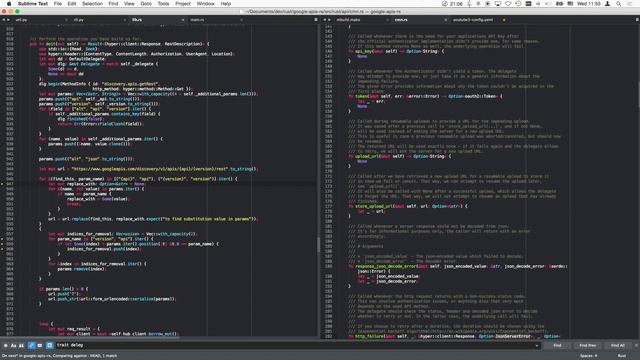The image size is (640, 360).
Task: Open the Tools menu
Action: pyautogui.click(x=163, y=4)
